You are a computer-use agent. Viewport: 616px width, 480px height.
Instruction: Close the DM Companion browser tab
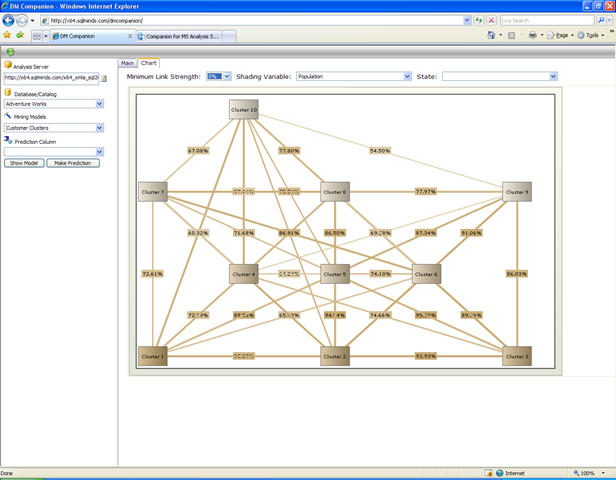[x=130, y=36]
